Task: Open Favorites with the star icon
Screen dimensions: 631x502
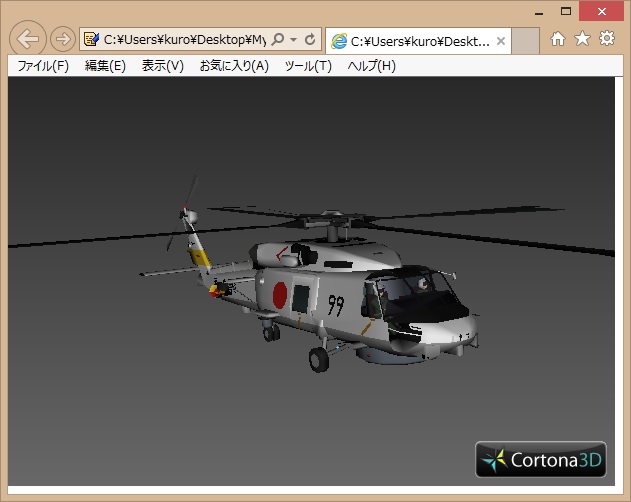Action: pos(582,39)
